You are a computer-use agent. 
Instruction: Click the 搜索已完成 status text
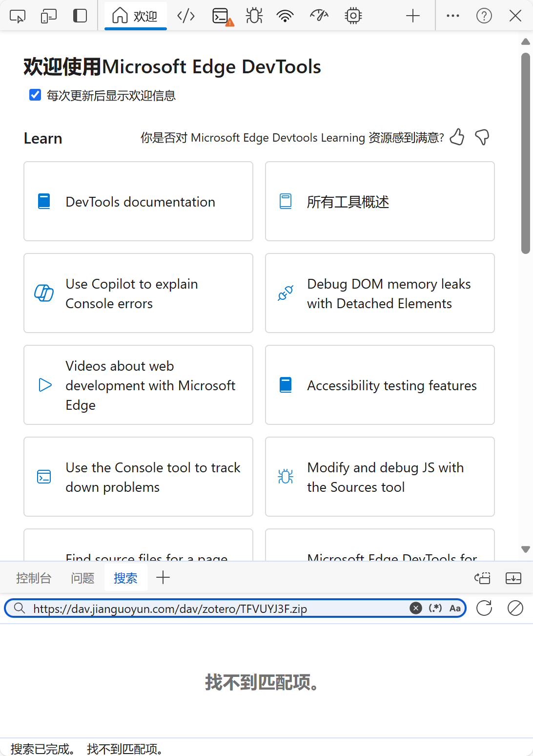pyautogui.click(x=43, y=749)
